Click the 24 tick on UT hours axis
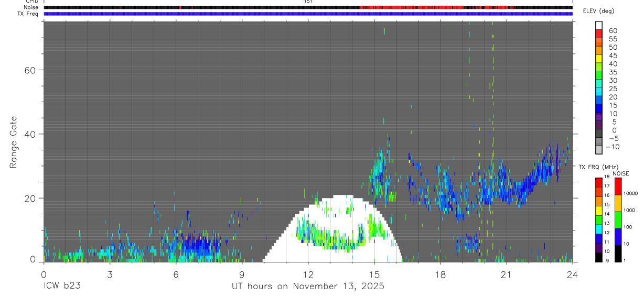 (x=572, y=274)
